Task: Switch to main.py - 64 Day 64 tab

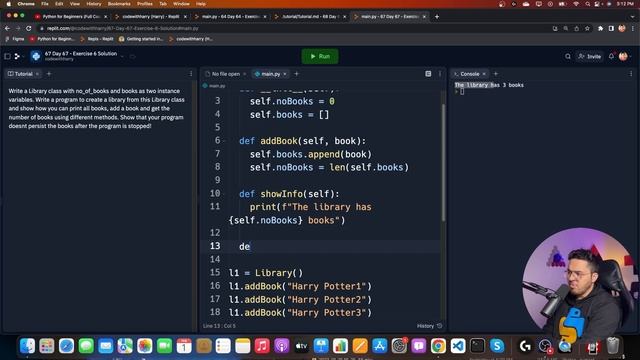Action: tap(231, 17)
